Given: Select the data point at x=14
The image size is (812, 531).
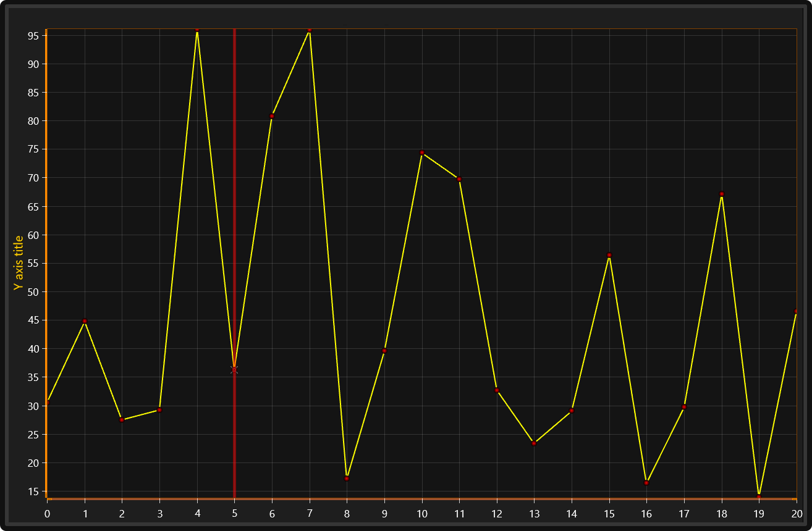Looking at the screenshot, I should (x=572, y=411).
